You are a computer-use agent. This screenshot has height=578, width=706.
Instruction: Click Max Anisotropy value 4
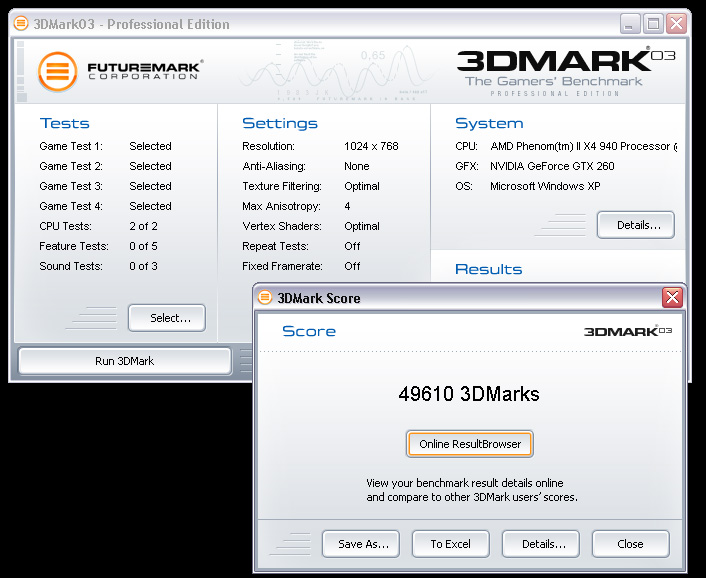coord(347,206)
